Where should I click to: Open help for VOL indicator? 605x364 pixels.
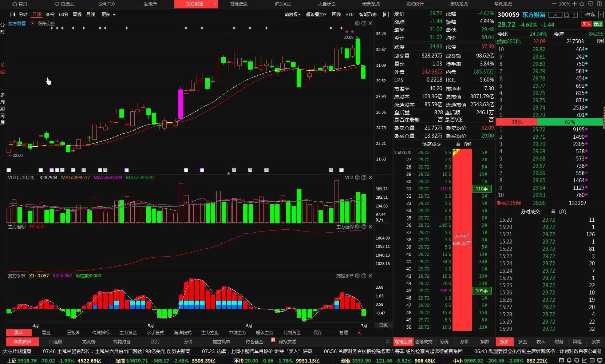click(364, 178)
